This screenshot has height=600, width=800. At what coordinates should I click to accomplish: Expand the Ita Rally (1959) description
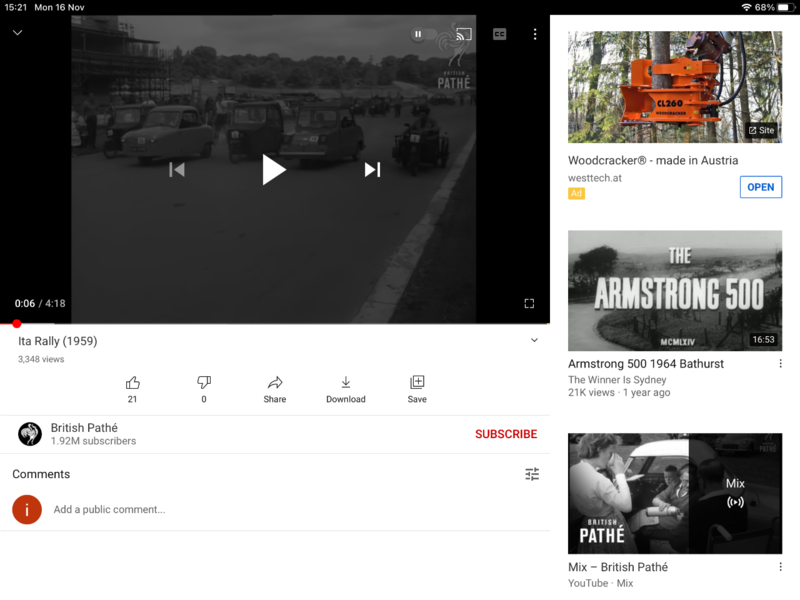coord(534,341)
